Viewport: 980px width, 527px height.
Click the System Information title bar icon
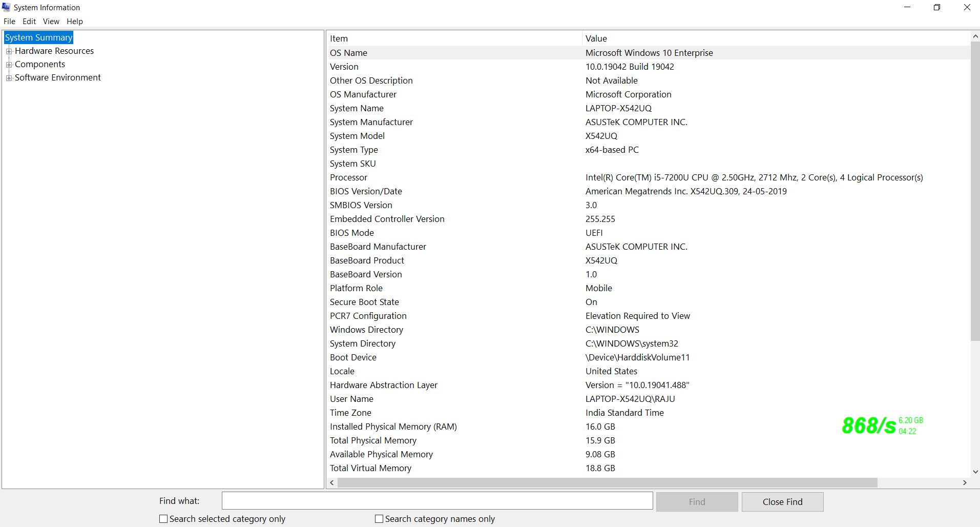[6, 7]
